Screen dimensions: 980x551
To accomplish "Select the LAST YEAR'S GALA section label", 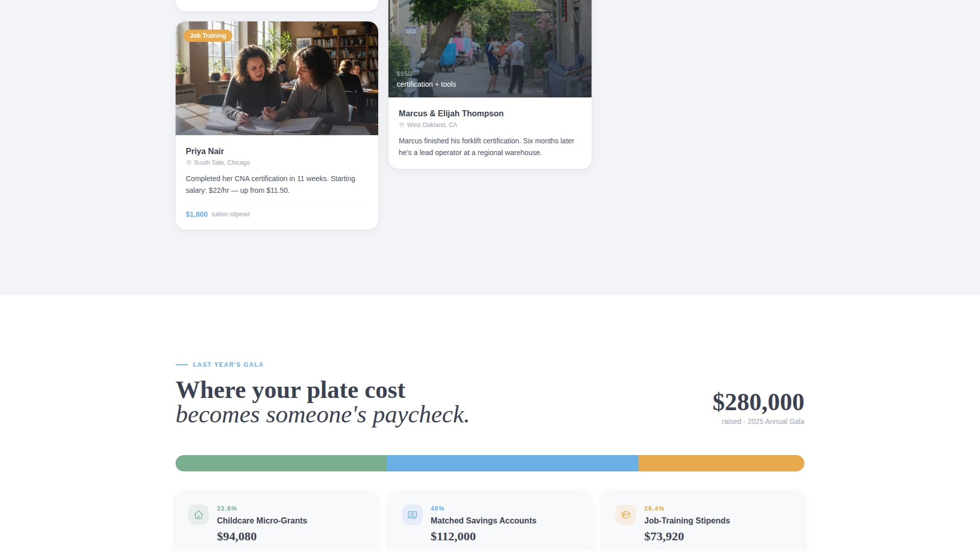I will pos(228,364).
